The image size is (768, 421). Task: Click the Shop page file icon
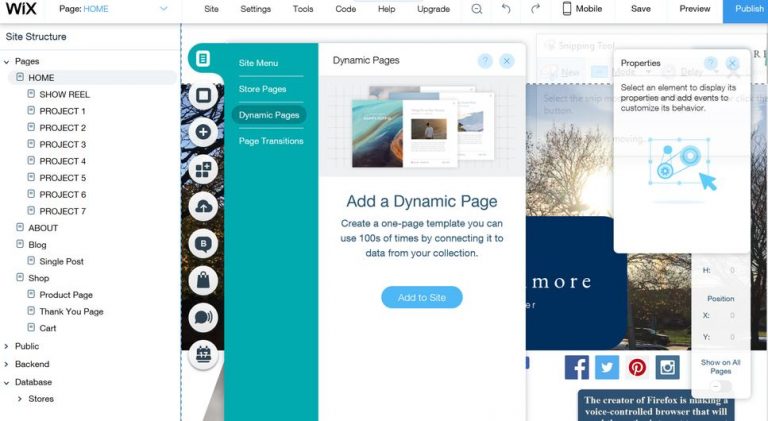point(20,277)
